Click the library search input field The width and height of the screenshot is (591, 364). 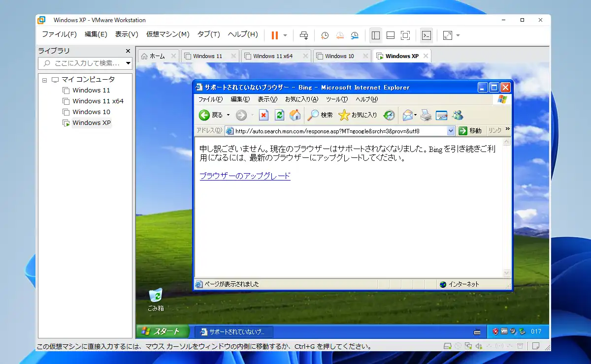click(81, 63)
